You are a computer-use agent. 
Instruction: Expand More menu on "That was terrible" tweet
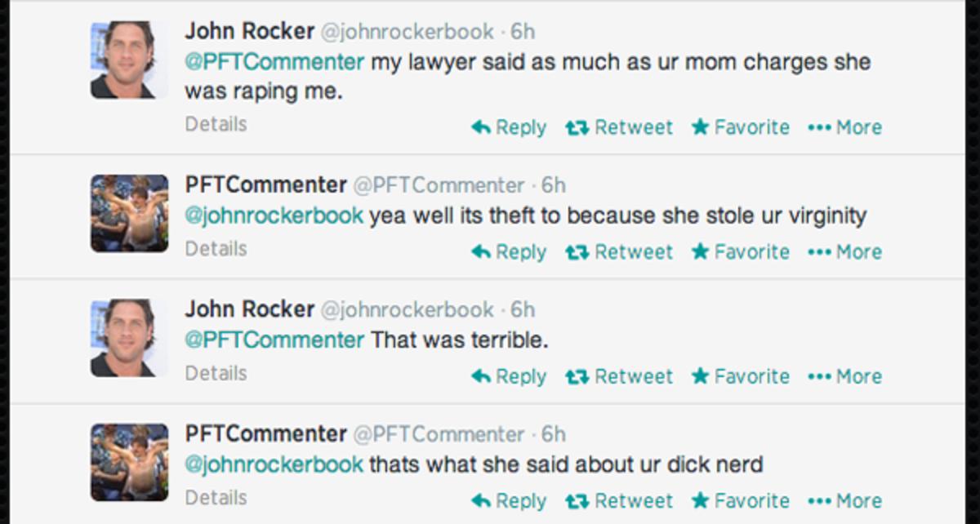pos(844,376)
